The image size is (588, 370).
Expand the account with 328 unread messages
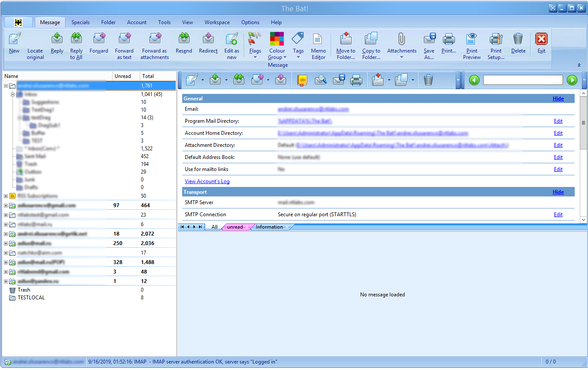coord(6,262)
